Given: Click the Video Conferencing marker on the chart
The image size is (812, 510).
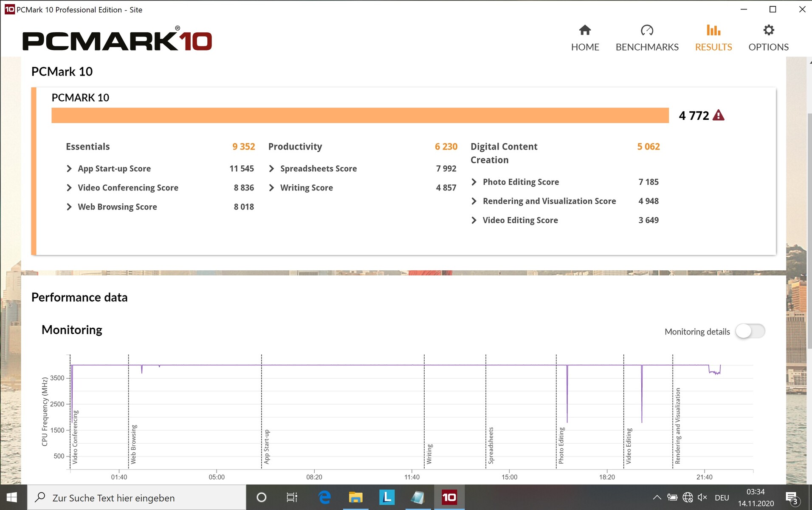Looking at the screenshot, I should [75, 437].
